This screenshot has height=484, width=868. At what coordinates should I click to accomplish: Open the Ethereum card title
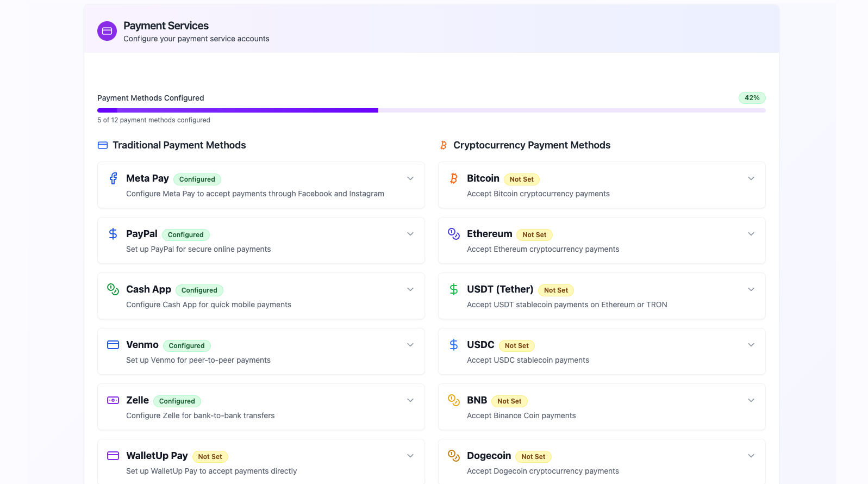pos(490,234)
